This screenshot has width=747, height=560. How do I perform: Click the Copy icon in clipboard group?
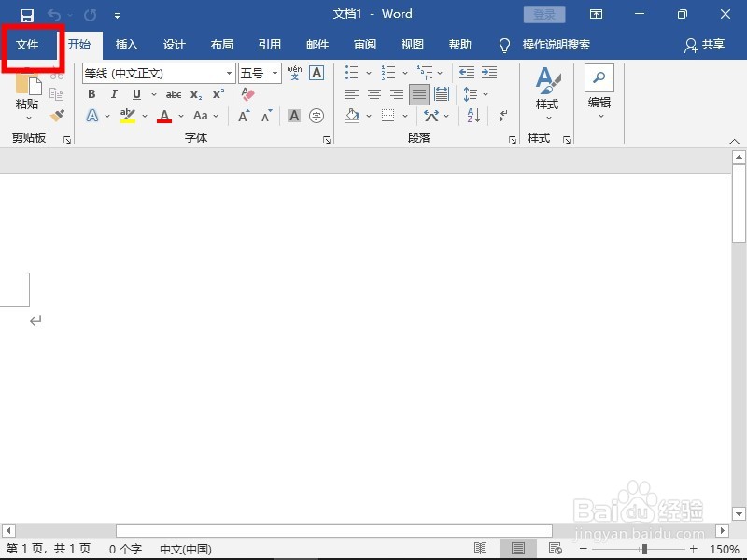click(56, 94)
